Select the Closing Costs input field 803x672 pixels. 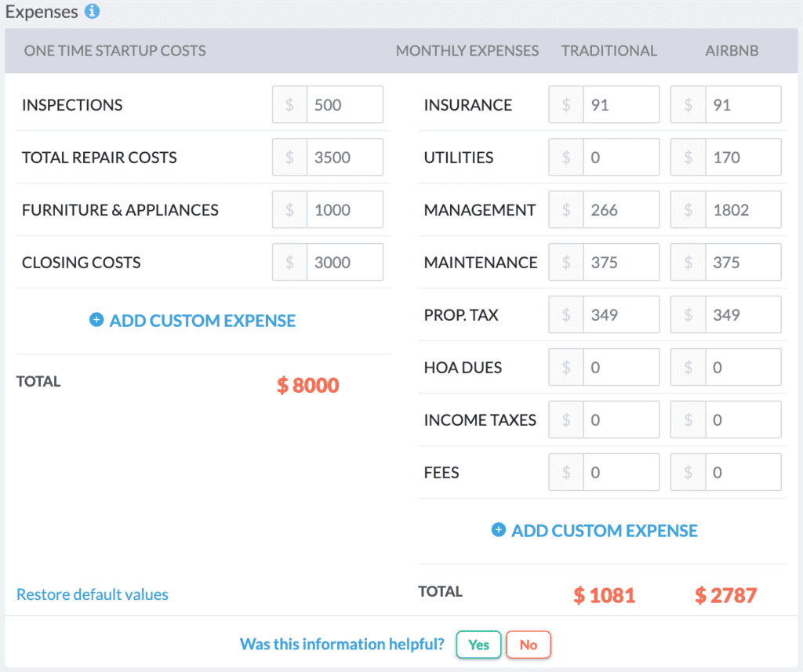[x=345, y=262]
